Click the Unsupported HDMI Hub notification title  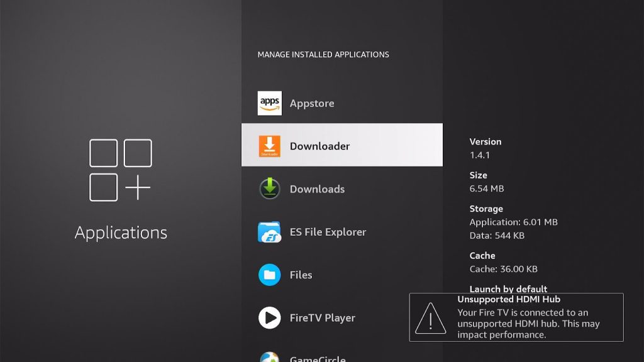click(x=509, y=299)
